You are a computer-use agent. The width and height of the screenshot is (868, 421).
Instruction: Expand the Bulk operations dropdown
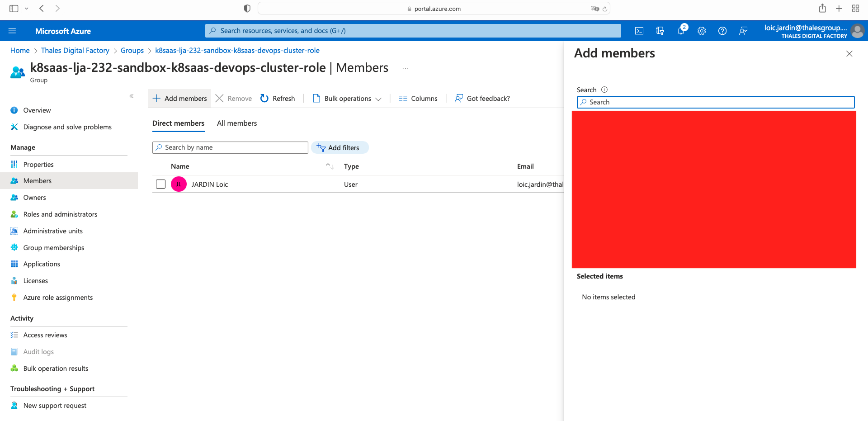(x=347, y=98)
